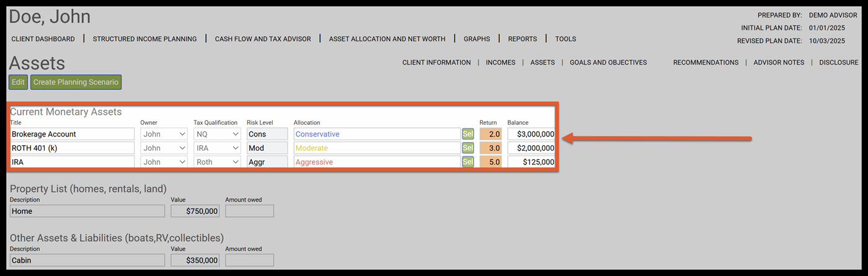This screenshot has height=276, width=868.
Task: Go to Client Information section
Action: [436, 63]
